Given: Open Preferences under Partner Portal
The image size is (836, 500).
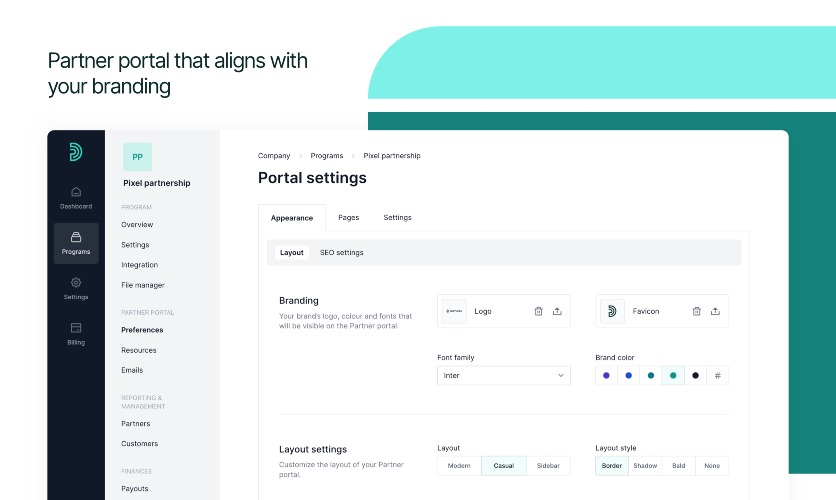Looking at the screenshot, I should click(142, 330).
